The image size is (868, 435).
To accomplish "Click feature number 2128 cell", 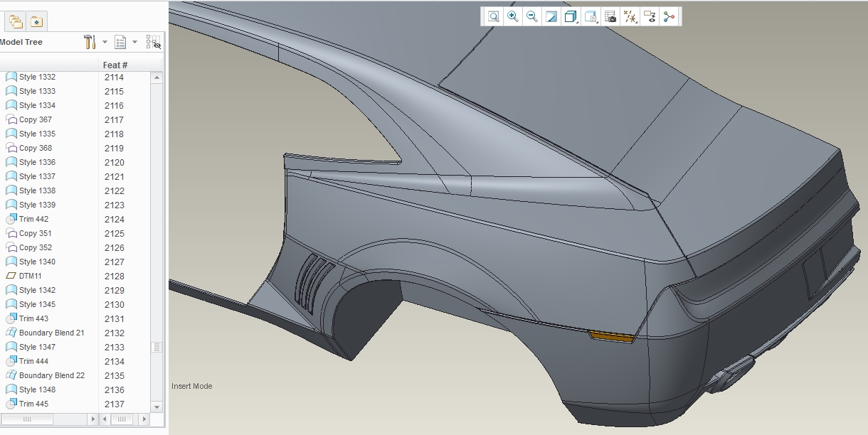I will click(x=114, y=276).
